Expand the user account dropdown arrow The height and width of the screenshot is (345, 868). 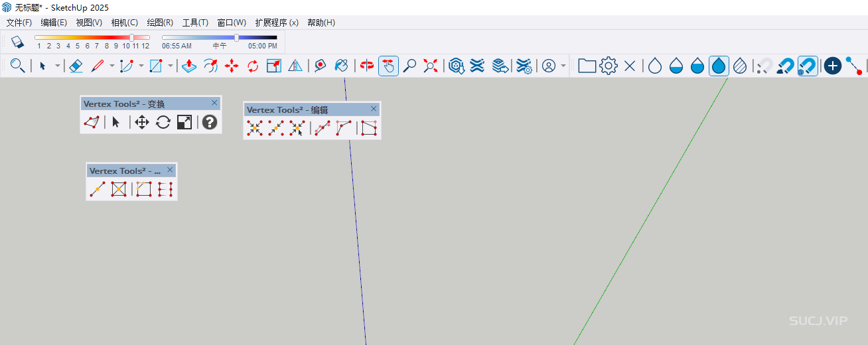[x=563, y=66]
